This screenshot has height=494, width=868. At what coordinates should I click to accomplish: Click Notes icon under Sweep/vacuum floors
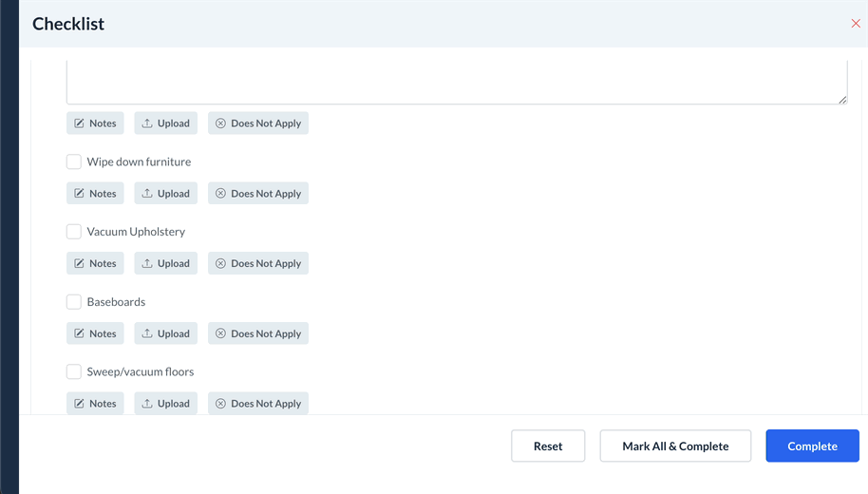click(80, 404)
